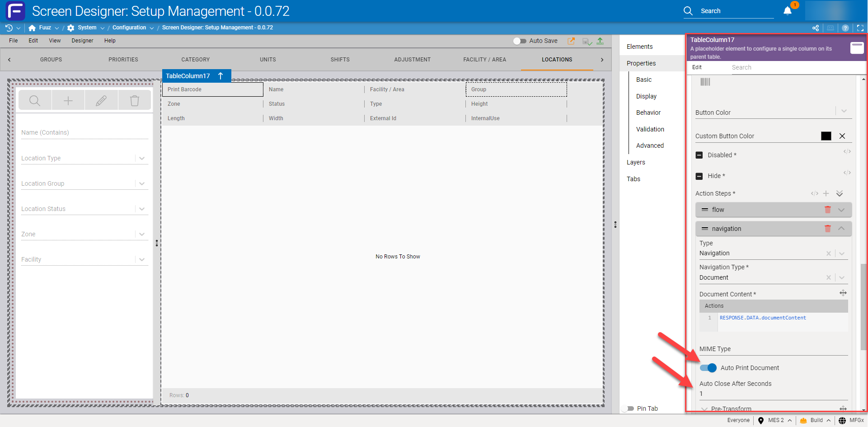Viewport: 868px width, 427px height.
Task: Delete the flow action step
Action: point(828,210)
